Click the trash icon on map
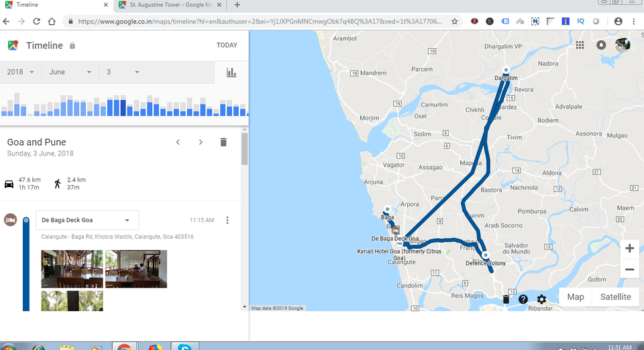 tap(506, 299)
